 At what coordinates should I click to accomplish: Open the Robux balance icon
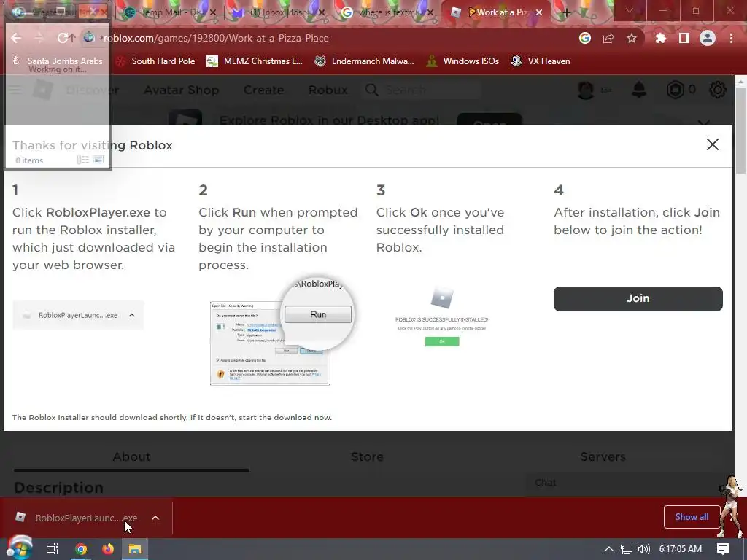pos(675,89)
